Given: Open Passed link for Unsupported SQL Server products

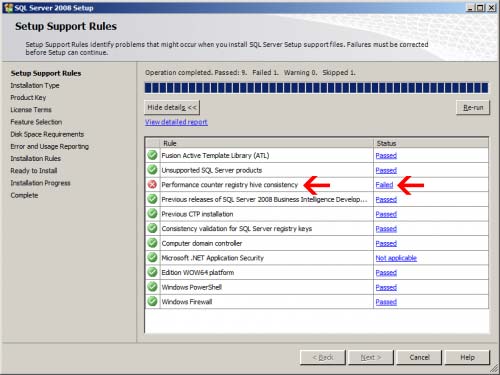Looking at the screenshot, I should (386, 170).
